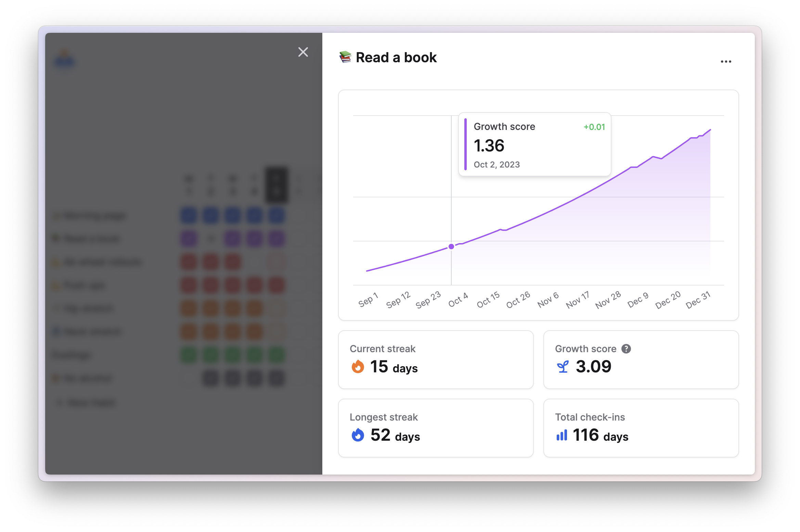800x532 pixels.
Task: Click the sprout icon beside 3.09
Action: coord(563,367)
